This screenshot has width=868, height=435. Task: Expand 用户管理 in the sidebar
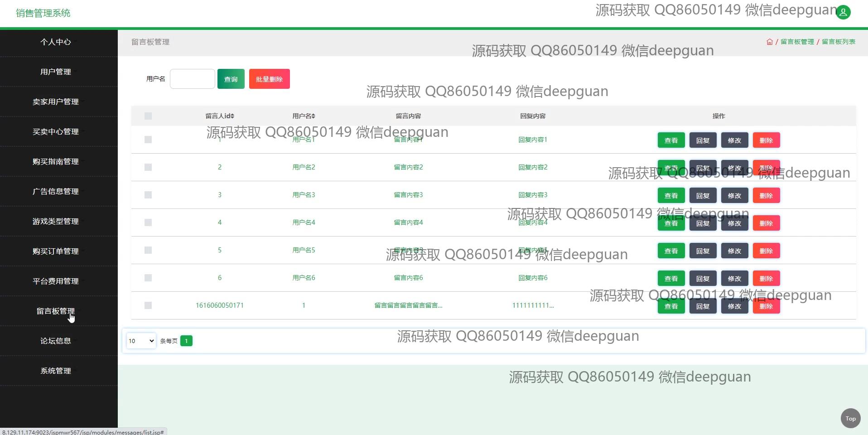click(x=56, y=72)
